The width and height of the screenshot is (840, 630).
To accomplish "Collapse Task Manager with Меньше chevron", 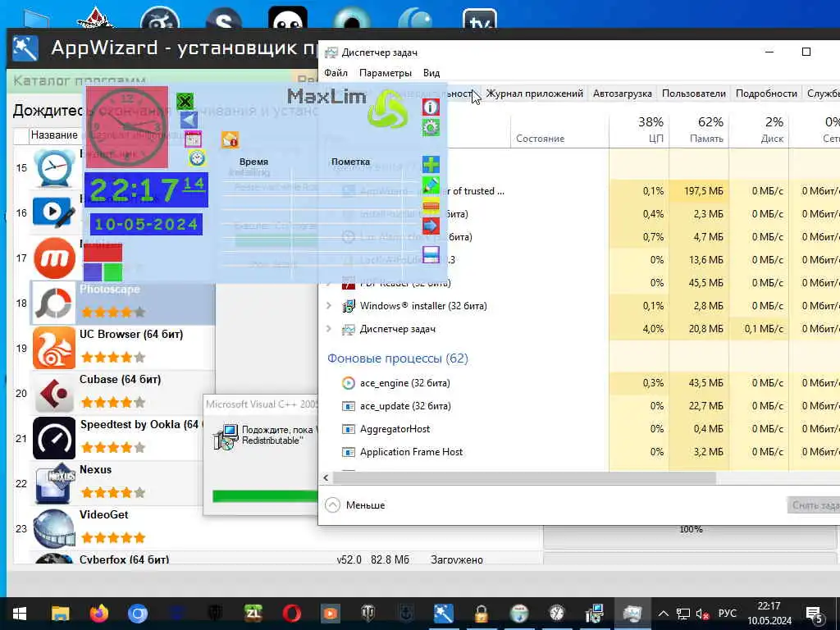I will [333, 505].
